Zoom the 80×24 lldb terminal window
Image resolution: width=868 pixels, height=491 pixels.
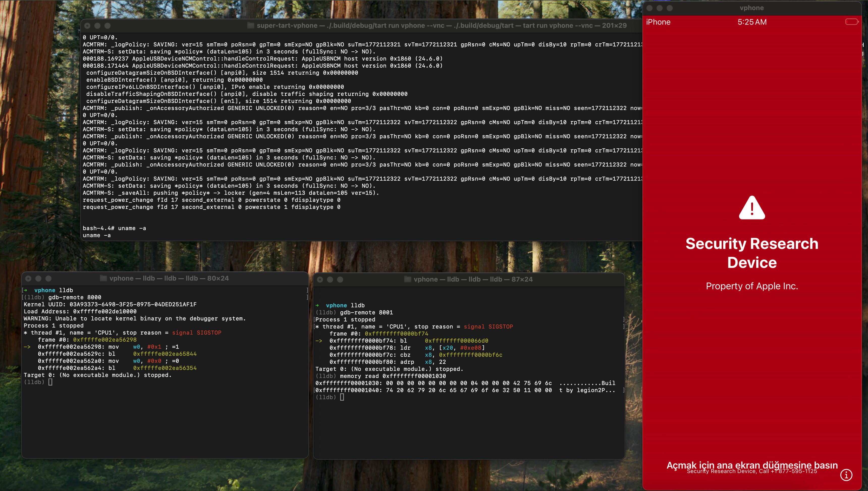48,279
